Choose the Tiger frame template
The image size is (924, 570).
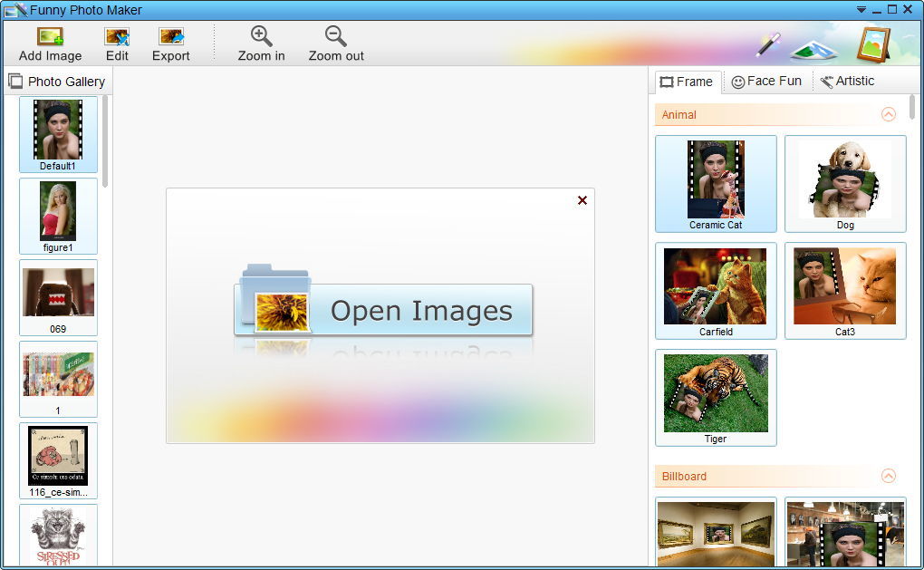716,398
